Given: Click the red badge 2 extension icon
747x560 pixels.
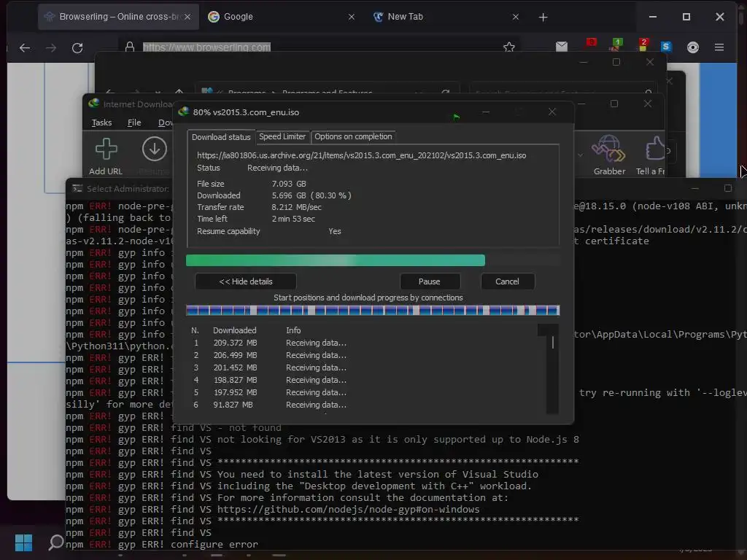Looking at the screenshot, I should [x=643, y=44].
